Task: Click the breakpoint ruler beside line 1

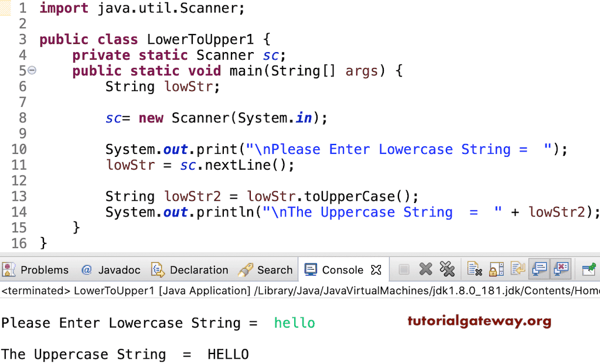Action: pyautogui.click(x=6, y=8)
